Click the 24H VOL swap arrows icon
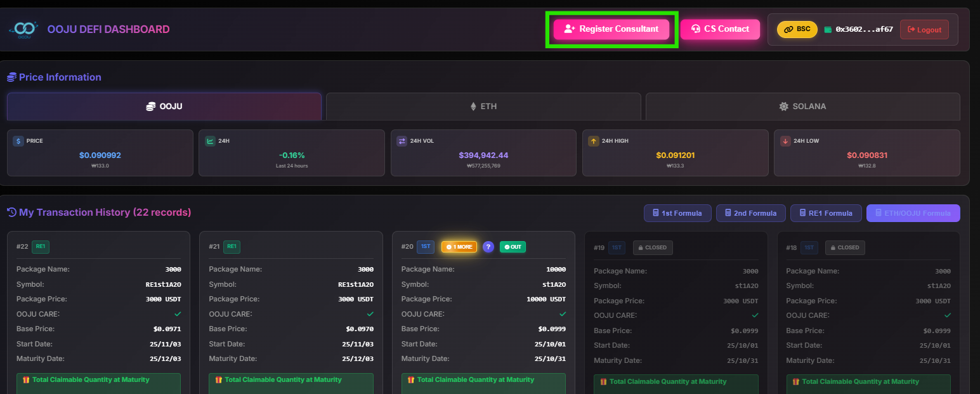The height and width of the screenshot is (394, 980). pyautogui.click(x=402, y=141)
